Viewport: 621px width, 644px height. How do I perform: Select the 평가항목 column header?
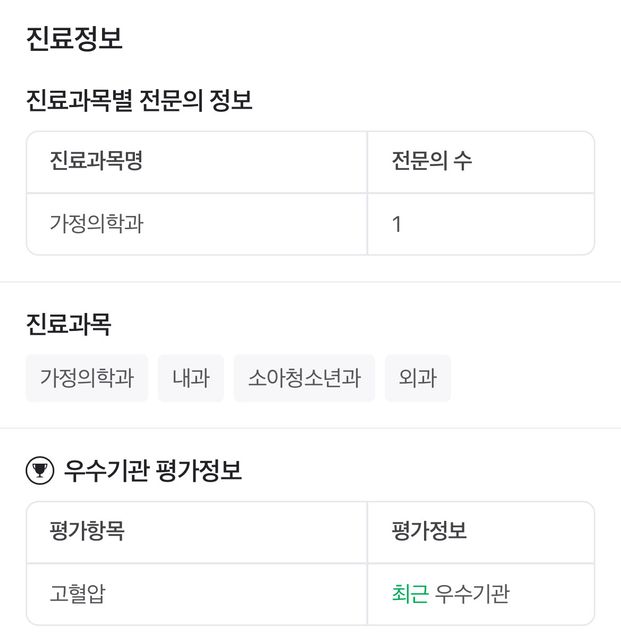(x=87, y=531)
